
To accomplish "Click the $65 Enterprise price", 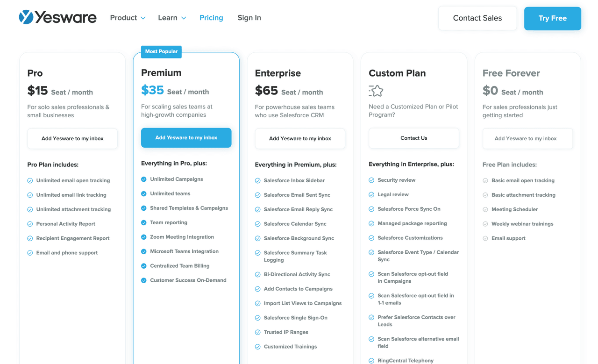I will pos(266,91).
